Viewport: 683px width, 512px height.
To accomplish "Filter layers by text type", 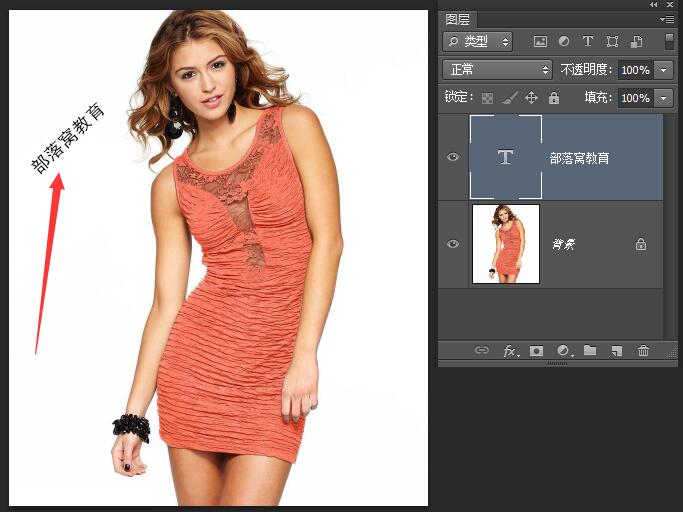I will pyautogui.click(x=588, y=42).
